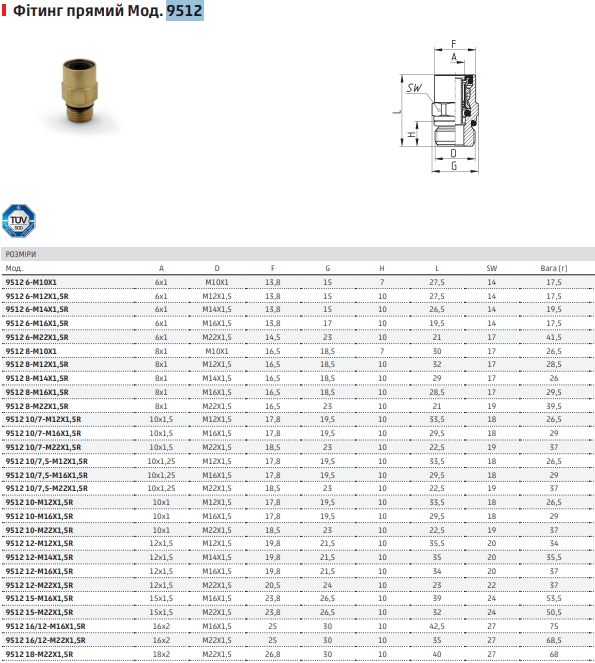This screenshot has height=663, width=595.
Task: Select row 9512 10/7-M12X1,5R
Action: click(298, 419)
